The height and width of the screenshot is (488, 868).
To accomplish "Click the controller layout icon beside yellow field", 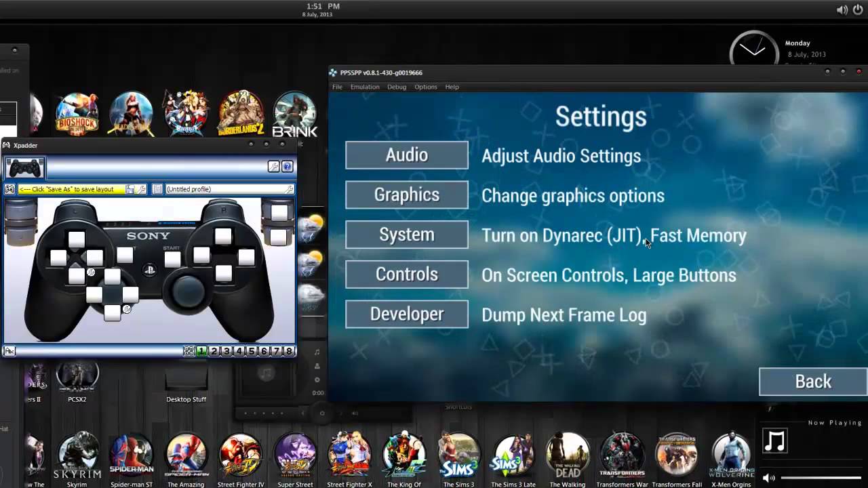I will tap(9, 189).
